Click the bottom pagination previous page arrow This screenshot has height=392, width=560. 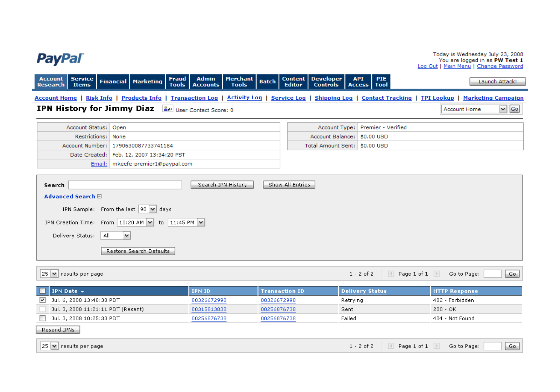click(391, 346)
